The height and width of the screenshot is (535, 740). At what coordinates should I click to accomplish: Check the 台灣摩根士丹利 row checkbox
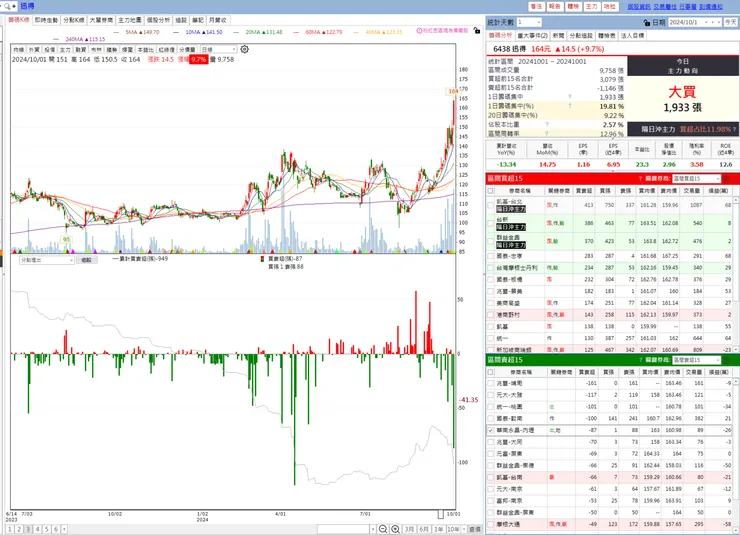click(491, 268)
